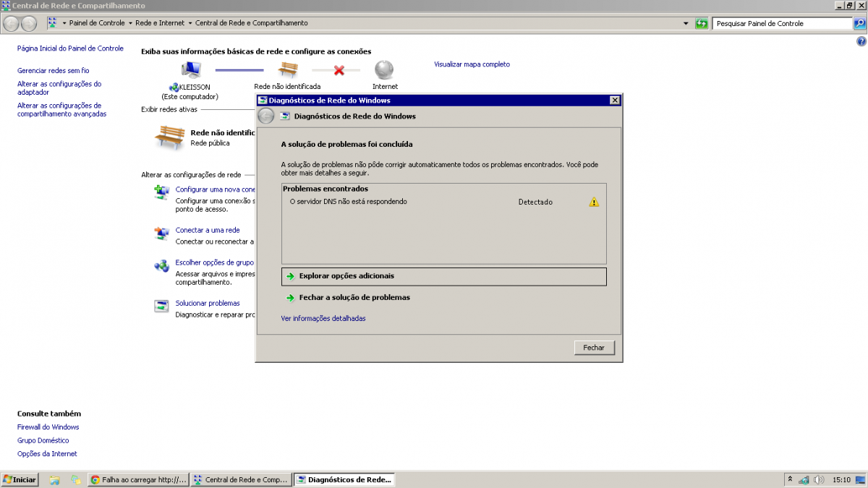Click Central de Rede e Compartilhamento breadcrumb
This screenshot has width=868, height=488.
[252, 23]
